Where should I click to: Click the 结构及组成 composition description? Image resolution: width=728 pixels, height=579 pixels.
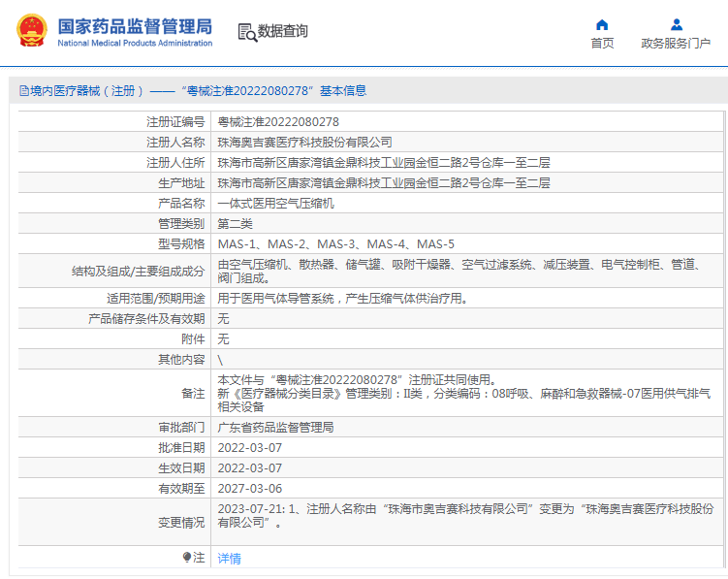click(459, 272)
